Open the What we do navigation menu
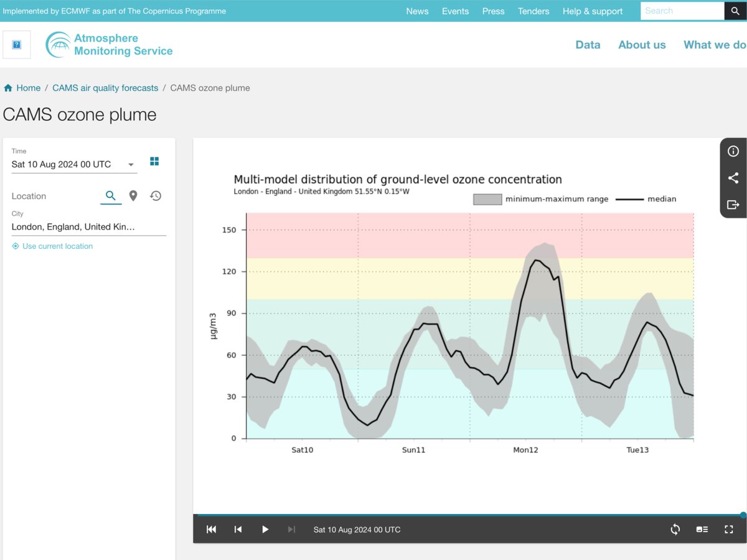The height and width of the screenshot is (560, 747). tap(715, 45)
